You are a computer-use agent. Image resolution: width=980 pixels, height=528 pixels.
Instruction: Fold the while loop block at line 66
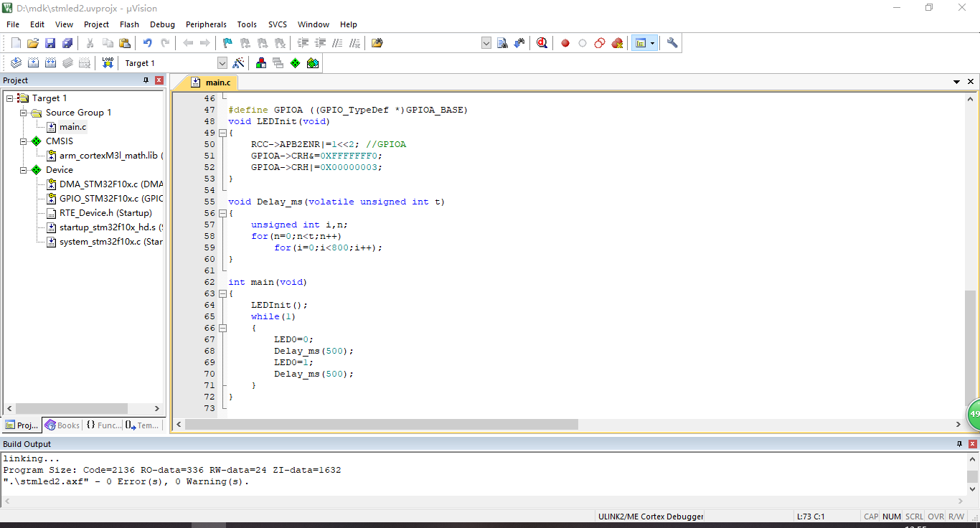tap(222, 328)
